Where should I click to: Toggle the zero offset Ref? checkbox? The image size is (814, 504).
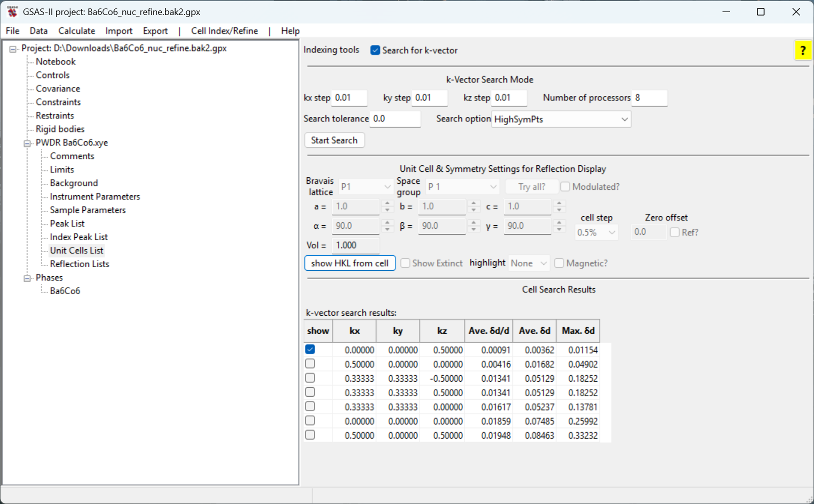pos(674,232)
